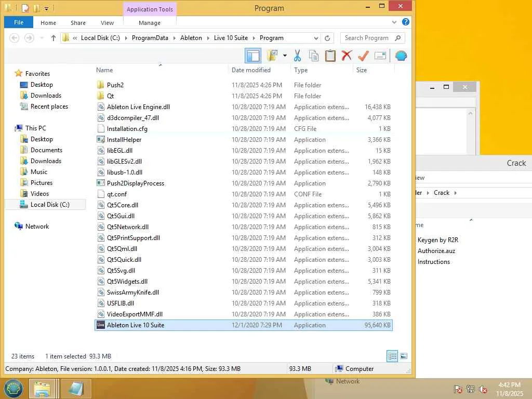Switch to the View ribbon tab
532x399 pixels.
pos(107,23)
